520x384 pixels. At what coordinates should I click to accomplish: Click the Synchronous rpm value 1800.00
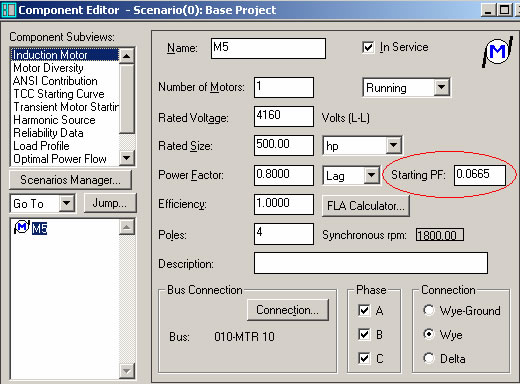(x=440, y=235)
